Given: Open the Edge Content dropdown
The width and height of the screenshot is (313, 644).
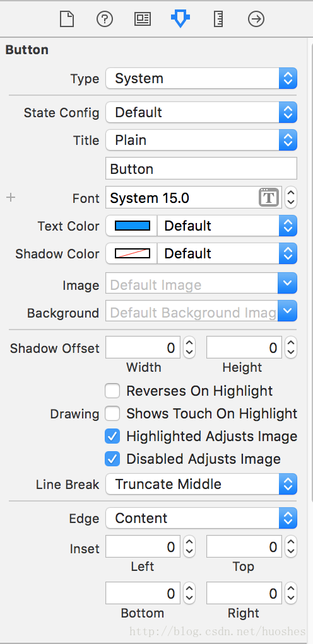Looking at the screenshot, I should (x=201, y=519).
